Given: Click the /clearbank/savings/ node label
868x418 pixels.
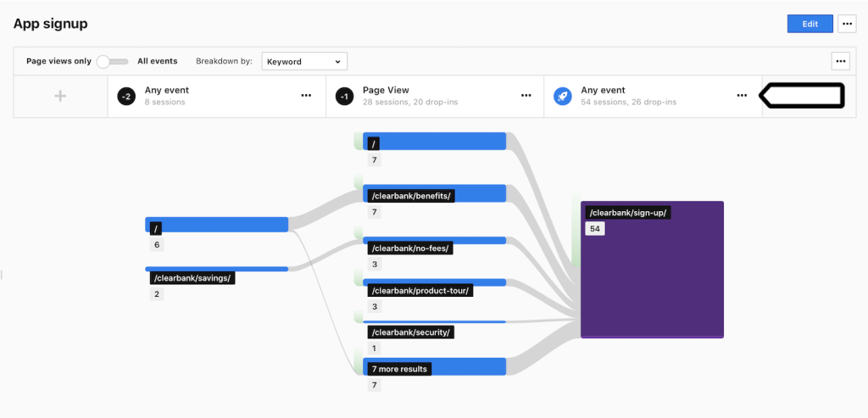Looking at the screenshot, I should click(192, 278).
